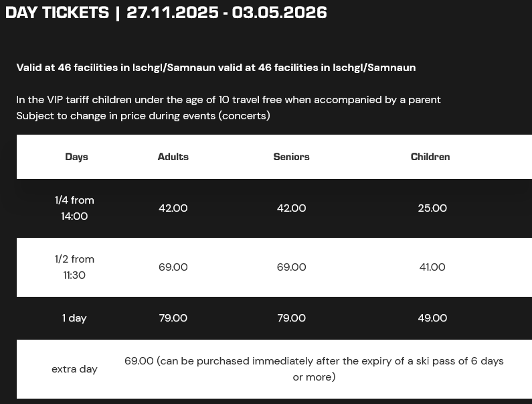Click children price 25.00
Viewport: 532px width, 404px height.
(432, 208)
